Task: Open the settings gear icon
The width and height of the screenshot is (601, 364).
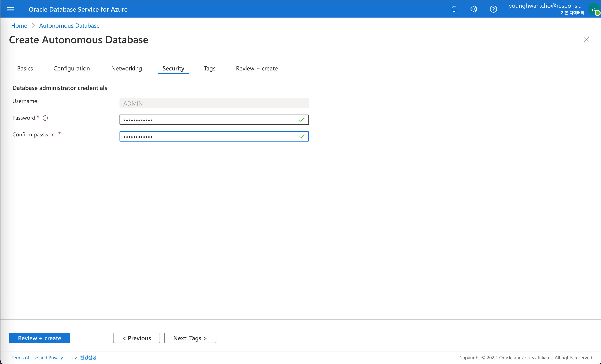Action: pos(474,9)
